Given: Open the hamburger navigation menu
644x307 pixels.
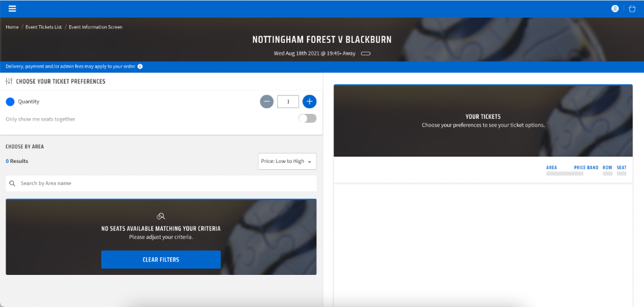Looking at the screenshot, I should pos(13,9).
